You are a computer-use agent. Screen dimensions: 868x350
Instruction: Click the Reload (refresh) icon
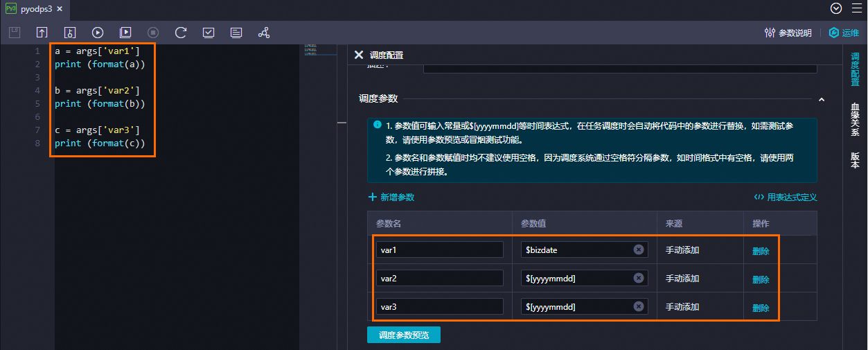pyautogui.click(x=181, y=33)
